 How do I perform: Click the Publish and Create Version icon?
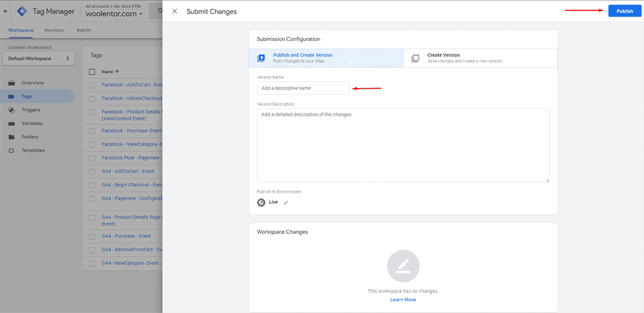pyautogui.click(x=261, y=58)
